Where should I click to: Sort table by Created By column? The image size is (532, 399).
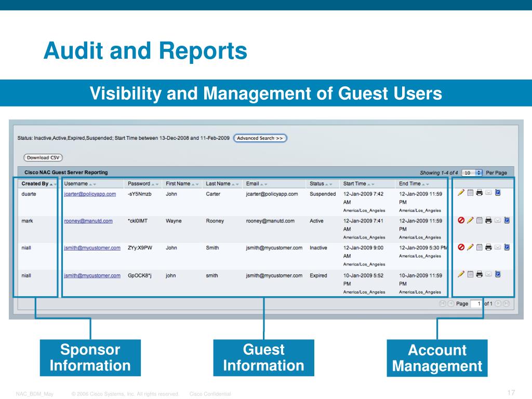(35, 183)
